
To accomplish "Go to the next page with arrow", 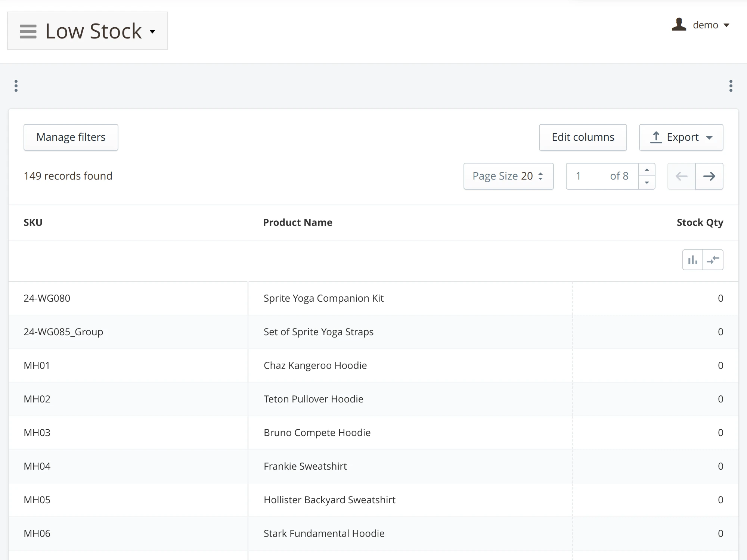I will coord(709,176).
